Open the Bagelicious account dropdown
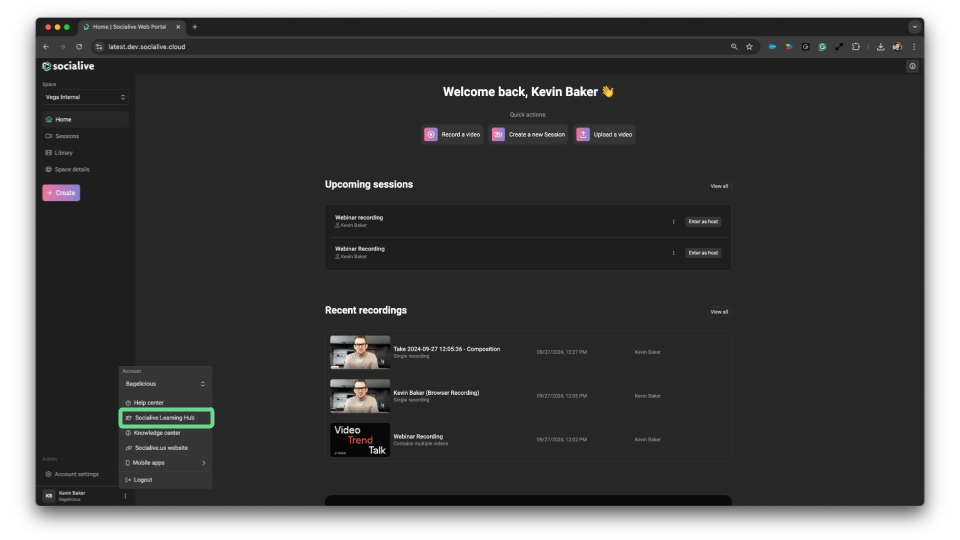This screenshot has width=960, height=540. (165, 384)
